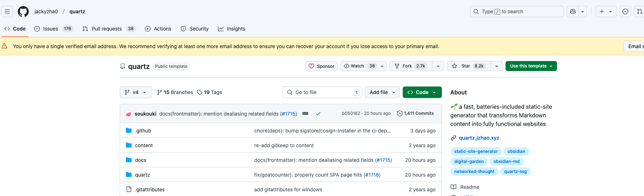Screen dimensions: 644x196
Task: Click the pull requests icon in the header
Action: tap(639, 11)
